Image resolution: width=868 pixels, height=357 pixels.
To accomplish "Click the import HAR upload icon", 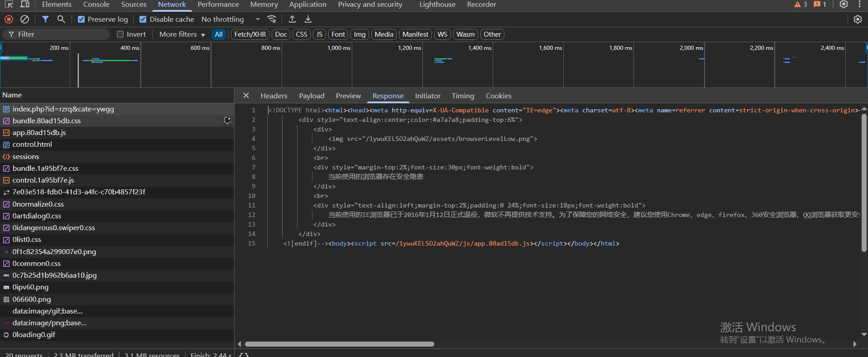I will [292, 19].
